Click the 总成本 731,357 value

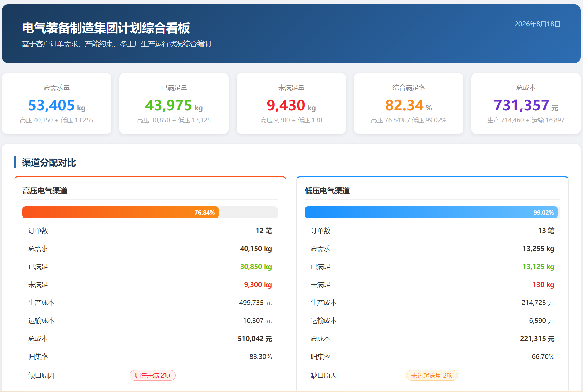click(521, 105)
